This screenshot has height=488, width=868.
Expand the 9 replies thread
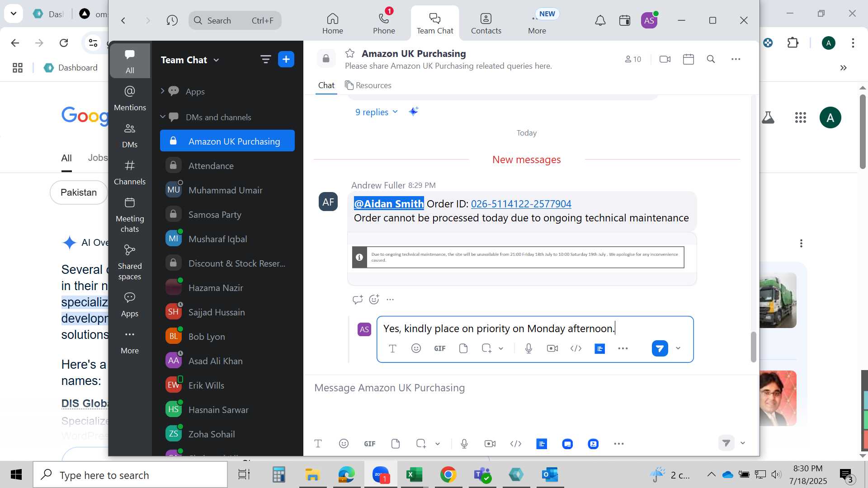pos(377,112)
